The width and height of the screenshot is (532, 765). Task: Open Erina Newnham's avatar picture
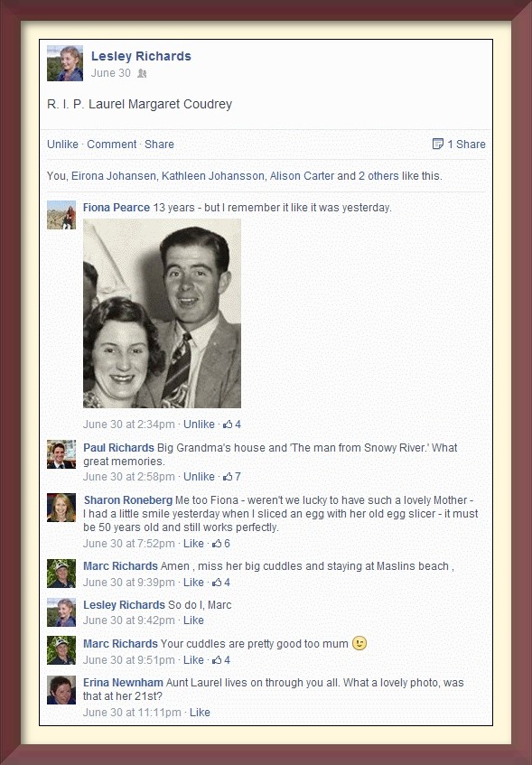tap(61, 690)
